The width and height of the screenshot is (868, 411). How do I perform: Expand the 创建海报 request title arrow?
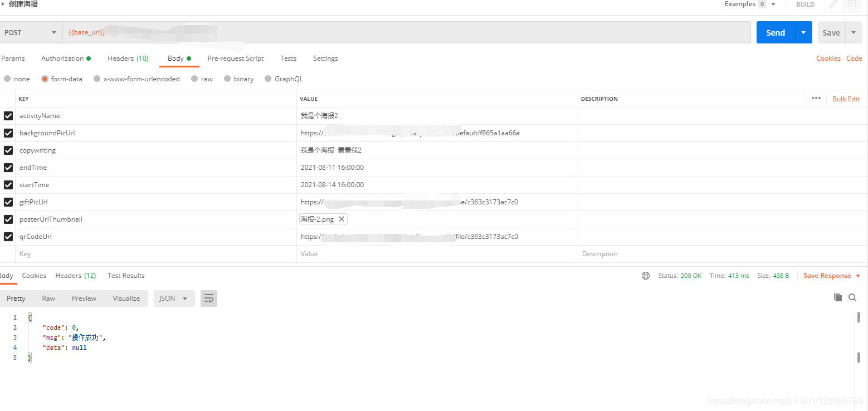3,4
